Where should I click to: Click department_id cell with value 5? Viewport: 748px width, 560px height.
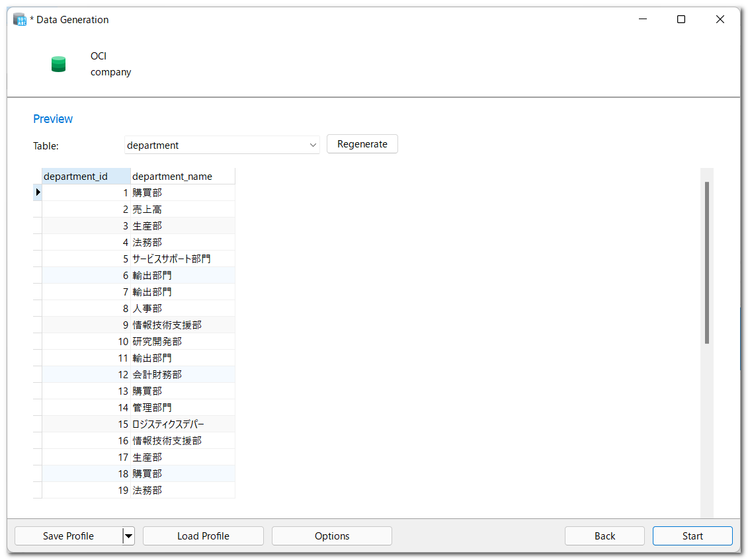86,259
